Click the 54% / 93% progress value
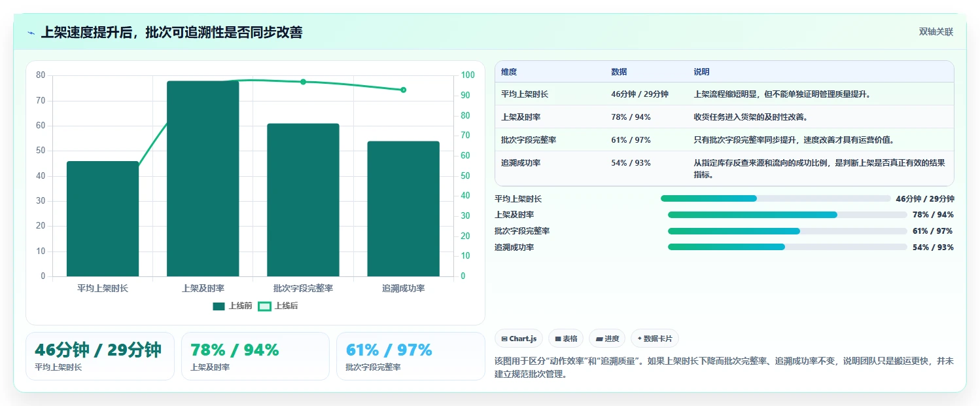 pyautogui.click(x=933, y=248)
